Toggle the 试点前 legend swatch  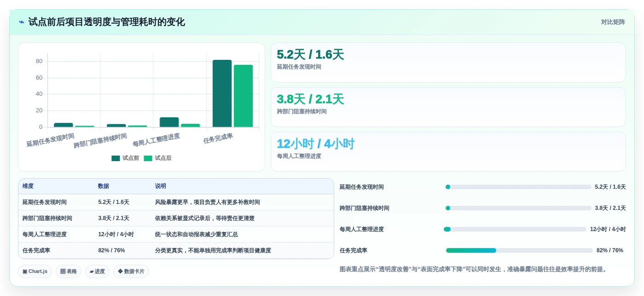coord(116,158)
